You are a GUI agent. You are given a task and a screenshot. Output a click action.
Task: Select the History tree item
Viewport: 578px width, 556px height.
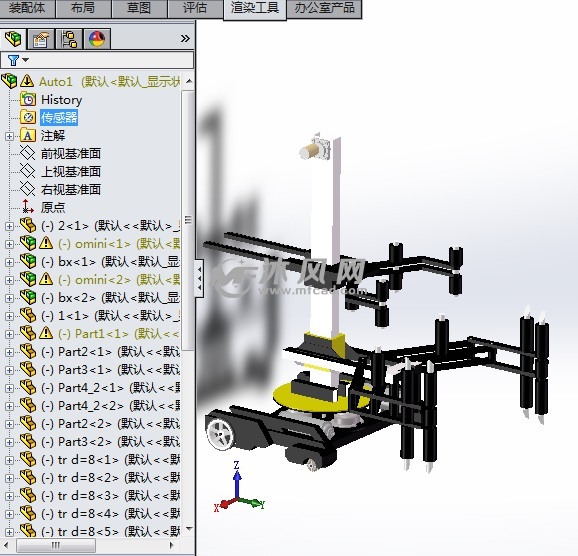(x=62, y=100)
